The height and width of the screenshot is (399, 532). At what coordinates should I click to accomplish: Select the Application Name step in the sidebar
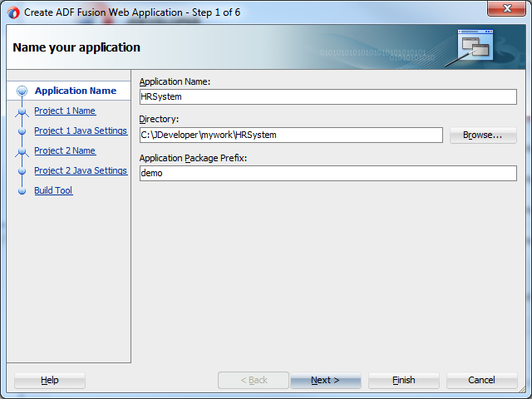76,91
